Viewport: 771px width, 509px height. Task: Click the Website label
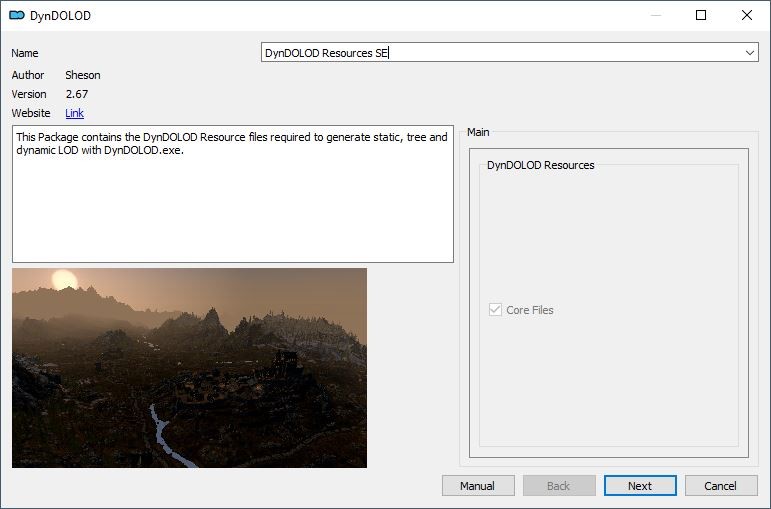click(x=30, y=113)
